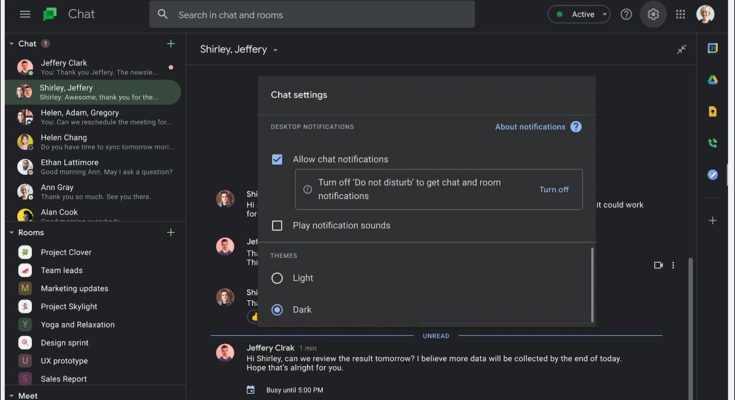Select the Light theme option
This screenshot has width=735, height=400.
(277, 278)
